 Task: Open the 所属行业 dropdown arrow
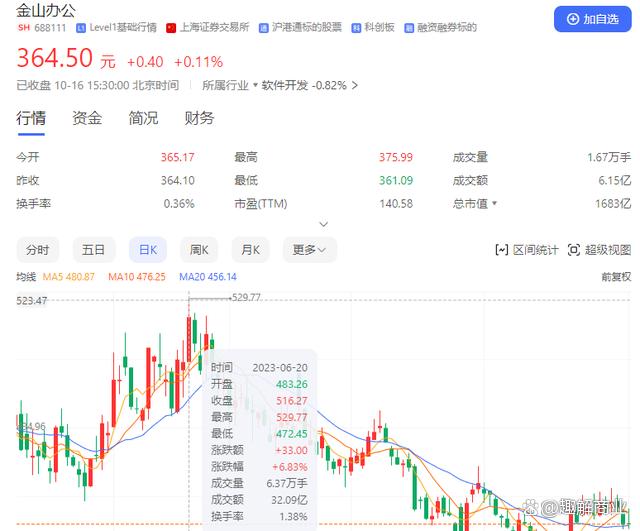tap(256, 85)
